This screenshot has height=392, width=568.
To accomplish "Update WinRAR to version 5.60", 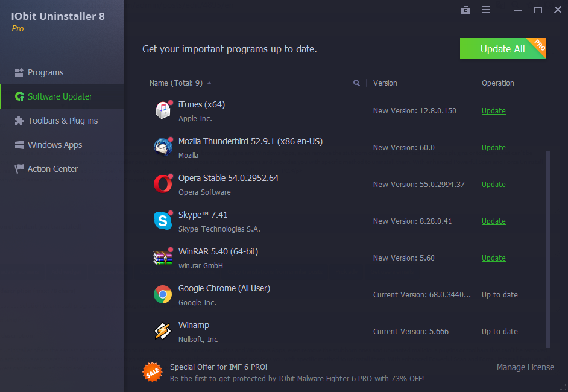I will point(493,258).
